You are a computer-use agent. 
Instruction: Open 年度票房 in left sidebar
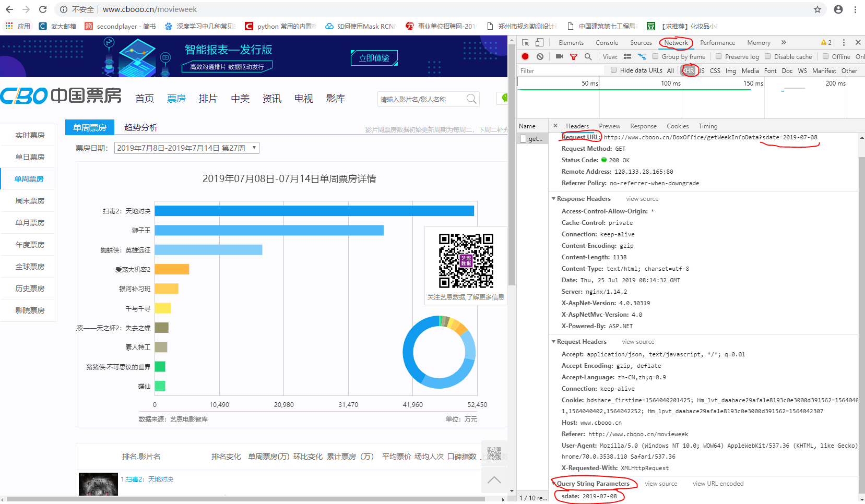(30, 245)
